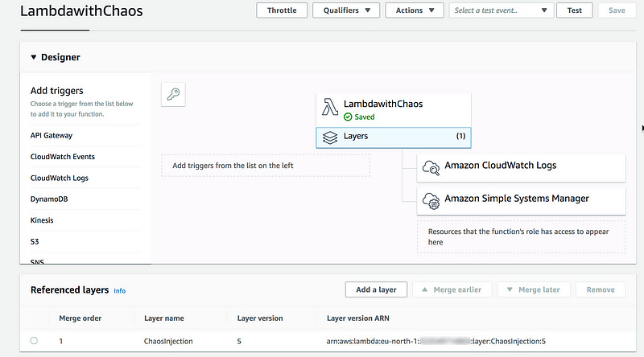Add DynamoDB trigger
644x357 pixels.
pyautogui.click(x=49, y=199)
